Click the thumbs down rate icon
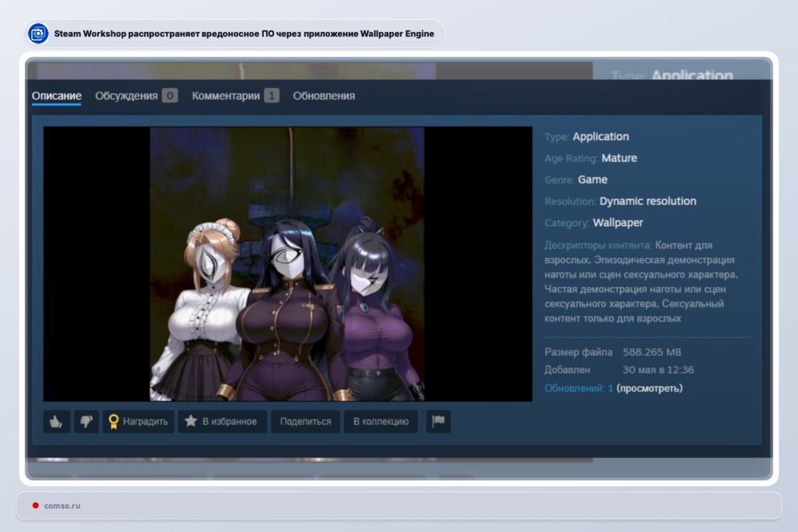798x532 pixels. tap(86, 421)
